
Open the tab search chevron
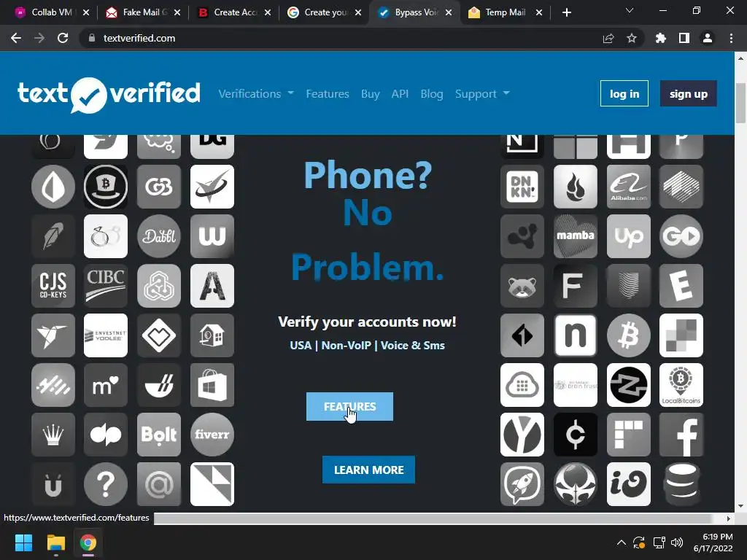(x=630, y=10)
